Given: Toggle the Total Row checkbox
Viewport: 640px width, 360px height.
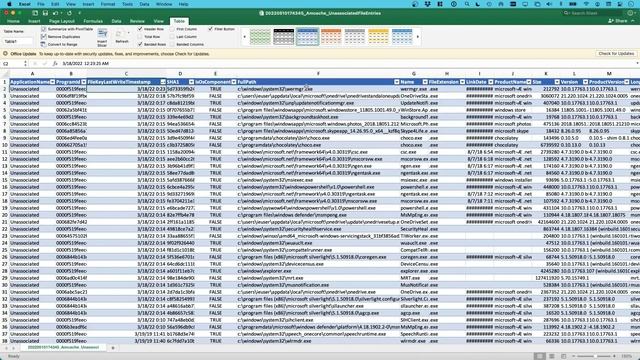Looking at the screenshot, I should (140, 37).
